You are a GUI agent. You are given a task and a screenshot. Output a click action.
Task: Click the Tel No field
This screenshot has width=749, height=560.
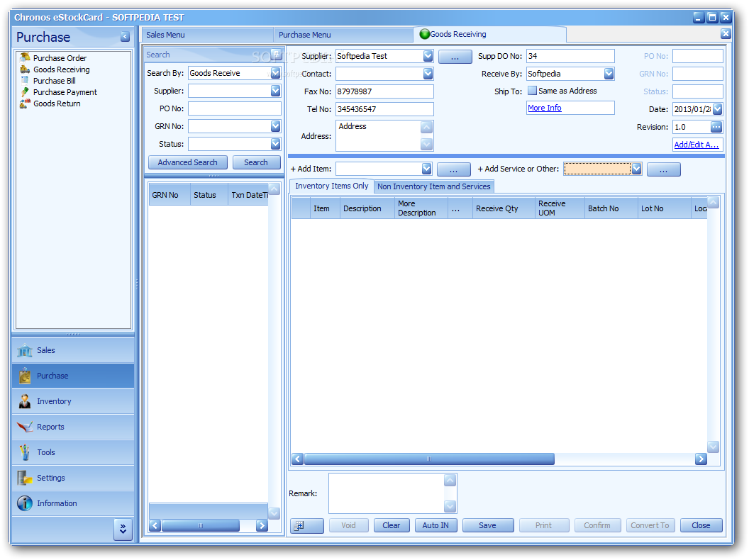click(x=384, y=109)
